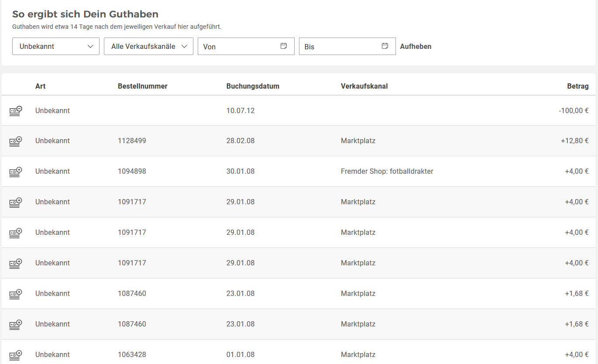Click the Betrag column header

(x=577, y=86)
